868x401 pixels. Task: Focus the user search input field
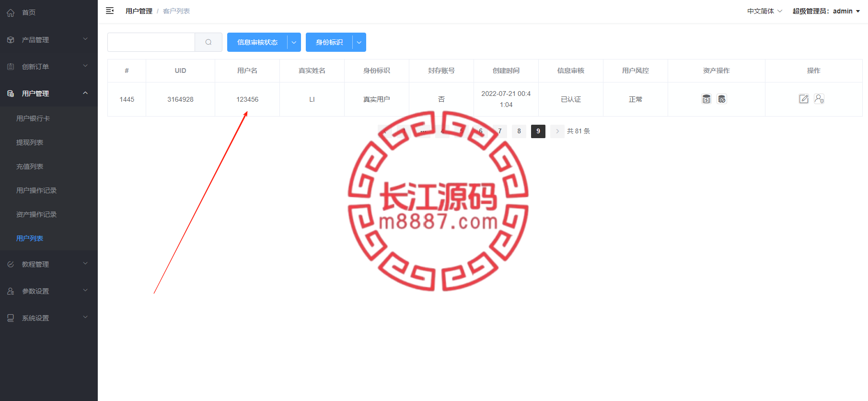point(151,42)
